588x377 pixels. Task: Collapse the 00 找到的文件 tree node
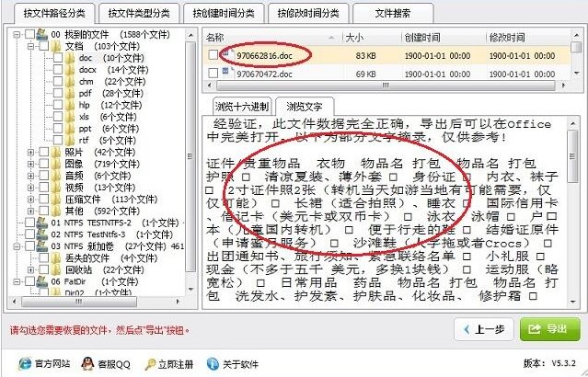[17, 35]
